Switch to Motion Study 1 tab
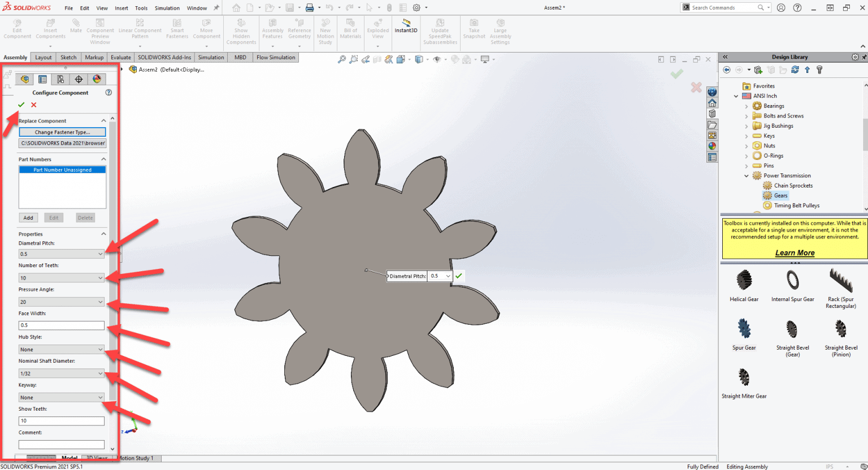868x470 pixels. [135, 458]
